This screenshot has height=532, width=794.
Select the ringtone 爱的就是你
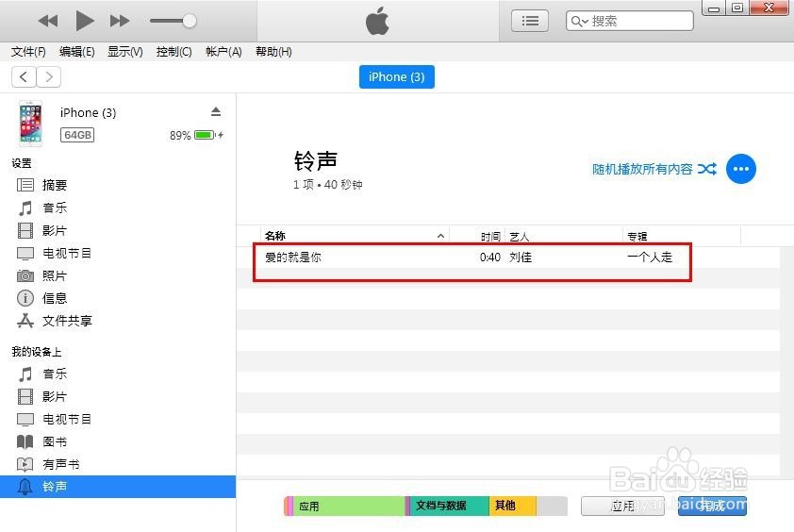293,258
